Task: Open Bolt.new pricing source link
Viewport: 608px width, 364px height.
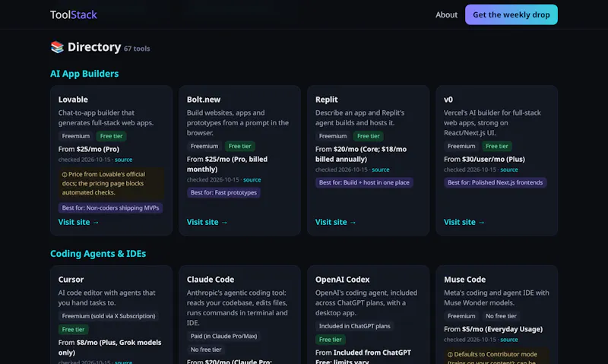Action: [x=252, y=179]
